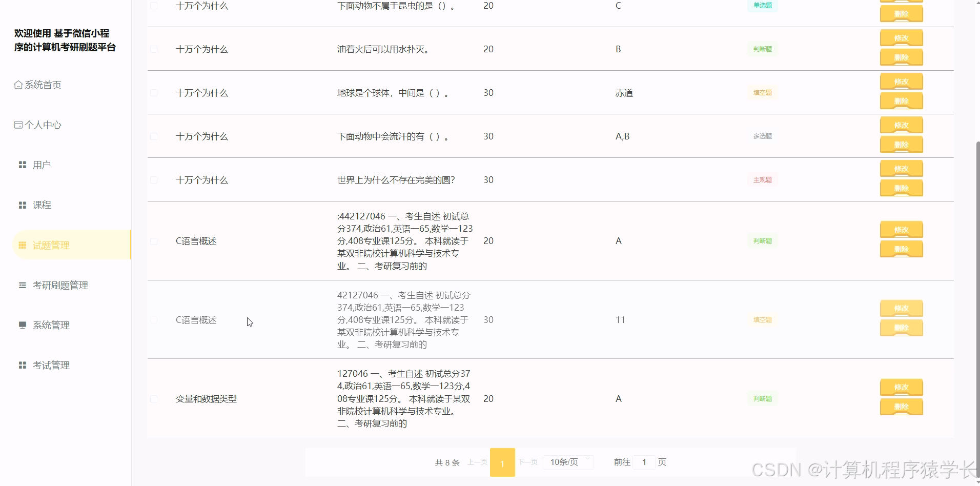
Task: Tick checkbox for 下面动物中会流汗的有 row
Action: pos(154,136)
